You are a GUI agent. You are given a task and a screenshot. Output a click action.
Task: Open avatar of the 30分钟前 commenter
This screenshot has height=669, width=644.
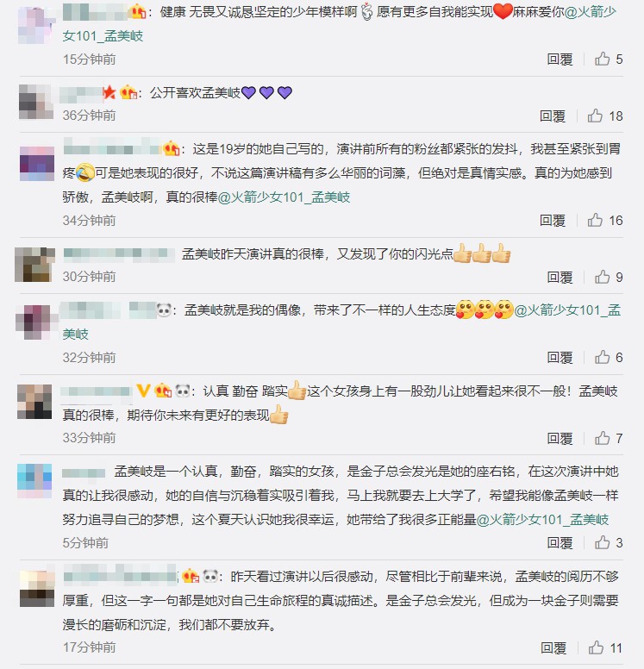tap(35, 265)
